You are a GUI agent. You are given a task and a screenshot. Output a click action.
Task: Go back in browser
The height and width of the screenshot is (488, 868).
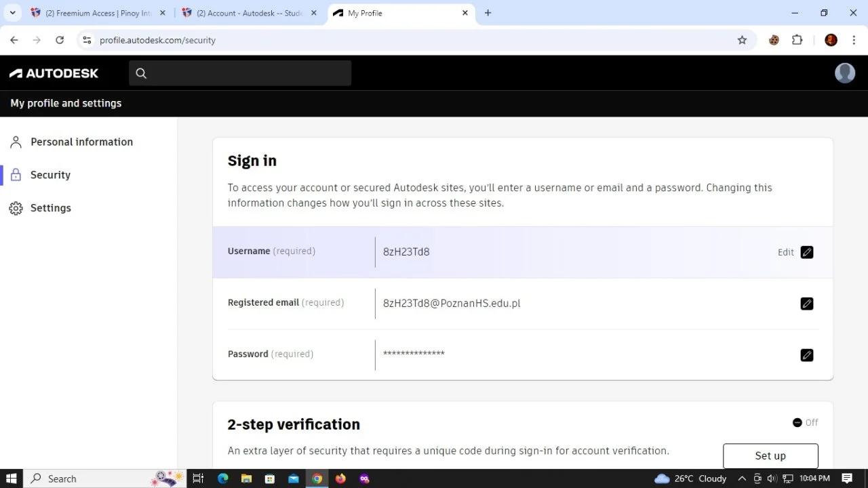coord(14,40)
